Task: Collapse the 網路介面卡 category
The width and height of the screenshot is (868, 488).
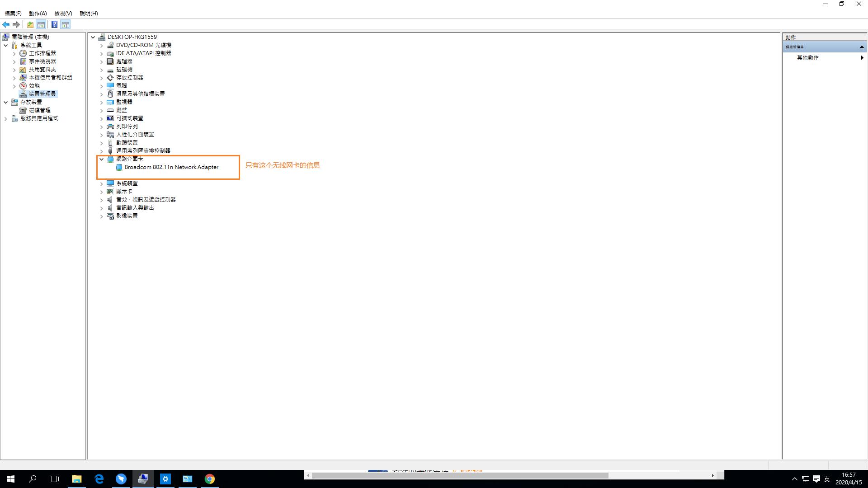Action: [x=102, y=159]
